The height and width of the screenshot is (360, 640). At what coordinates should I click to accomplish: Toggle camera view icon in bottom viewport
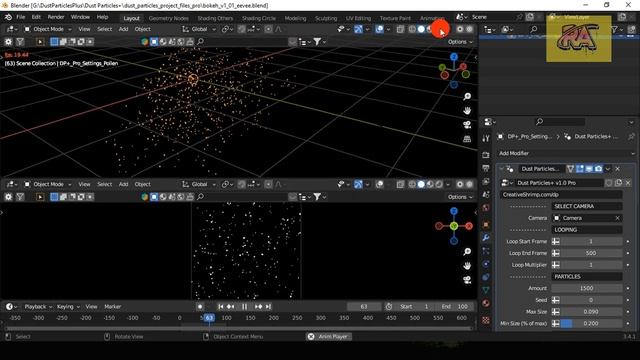(467, 280)
